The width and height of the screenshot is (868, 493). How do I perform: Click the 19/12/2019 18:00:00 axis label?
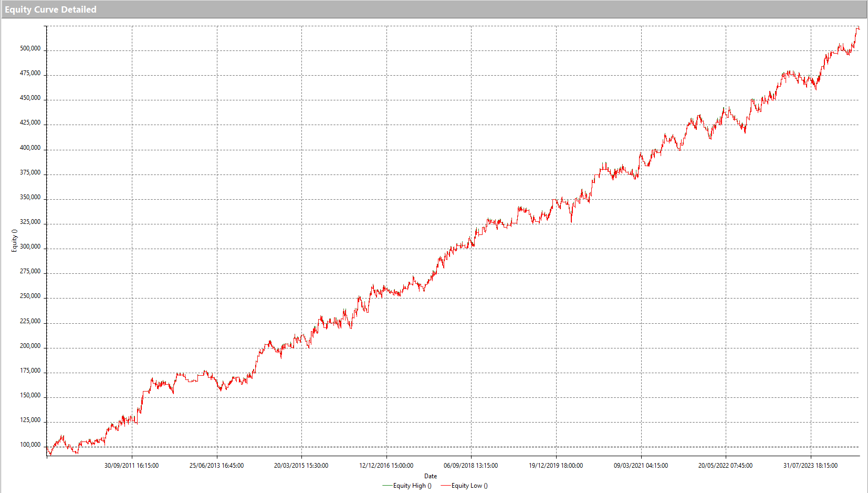tap(556, 466)
